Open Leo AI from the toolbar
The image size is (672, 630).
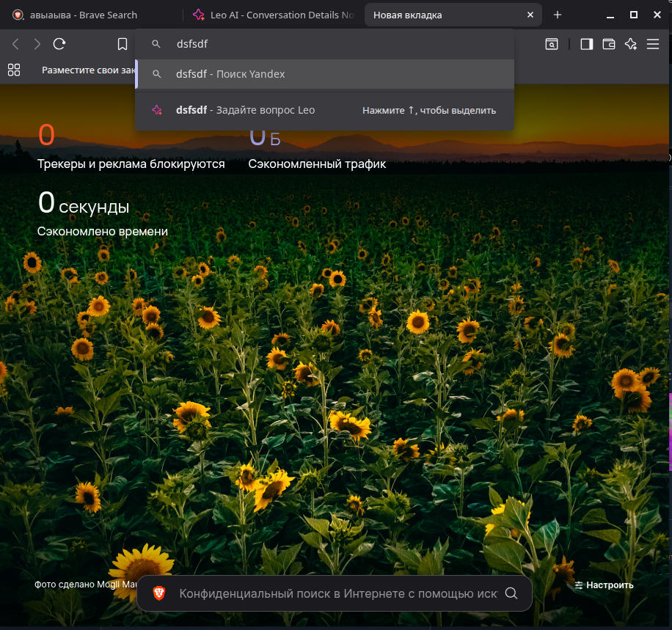pos(631,44)
